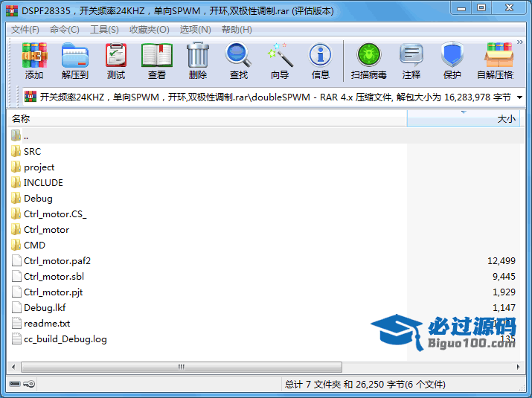This screenshot has width=532, height=398.
Task: Open the address path dropdown arrow
Action: pos(519,97)
